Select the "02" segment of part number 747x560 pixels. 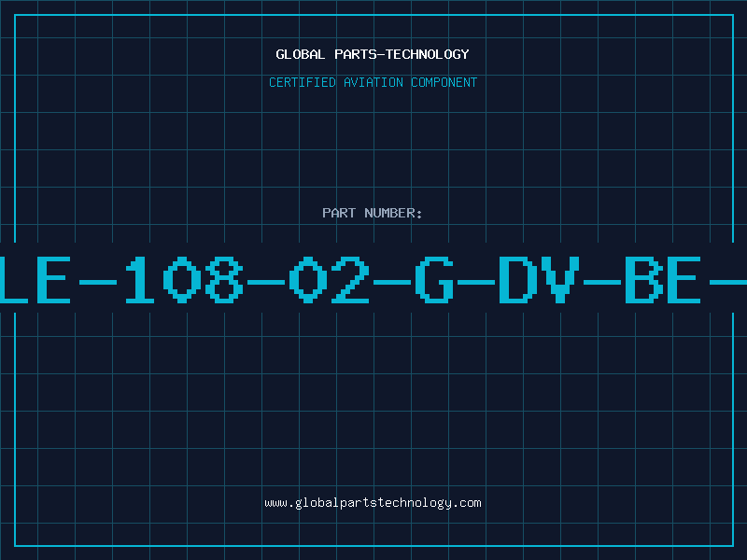pyautogui.click(x=330, y=279)
